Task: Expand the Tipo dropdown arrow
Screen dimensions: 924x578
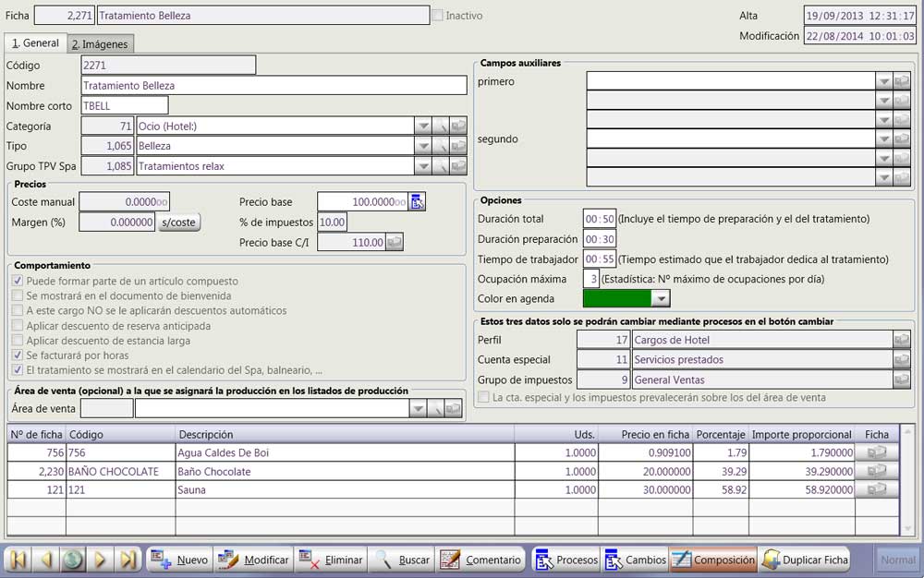Action: (x=423, y=146)
